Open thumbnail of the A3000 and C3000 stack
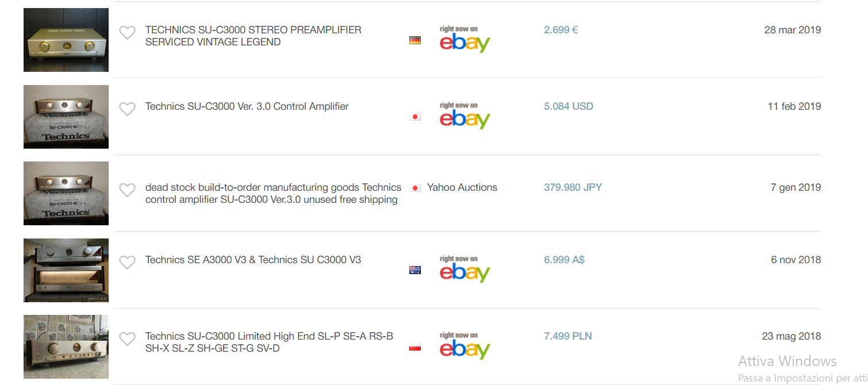This screenshot has width=868, height=385. click(x=66, y=270)
